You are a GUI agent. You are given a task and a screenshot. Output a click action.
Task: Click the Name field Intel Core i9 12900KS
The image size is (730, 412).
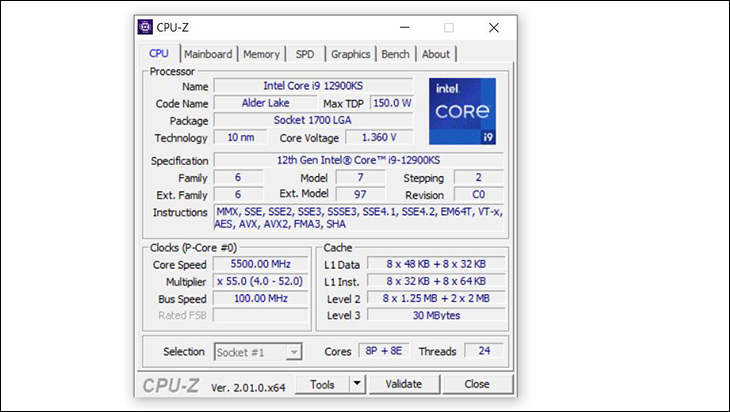(313, 86)
